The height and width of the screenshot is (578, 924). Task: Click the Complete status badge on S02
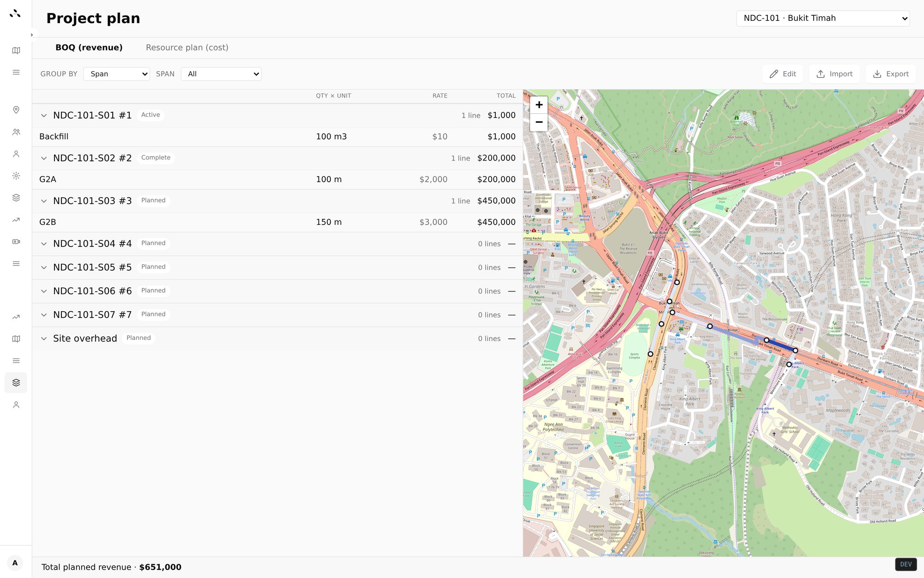156,158
